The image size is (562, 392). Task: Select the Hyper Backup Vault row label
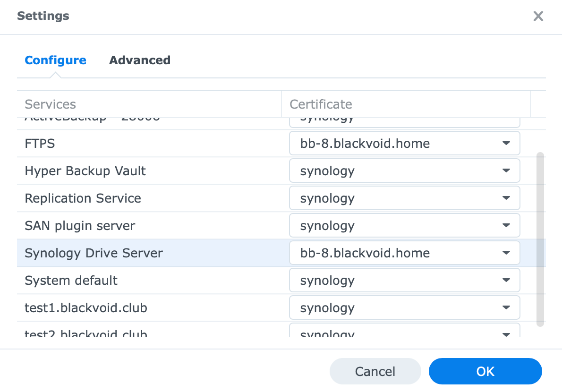click(x=85, y=171)
